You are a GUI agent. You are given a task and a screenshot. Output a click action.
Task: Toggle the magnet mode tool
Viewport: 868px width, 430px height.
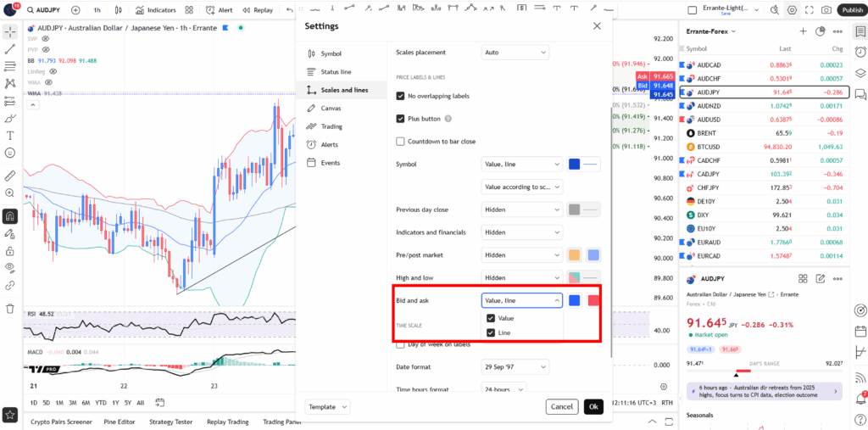click(9, 216)
